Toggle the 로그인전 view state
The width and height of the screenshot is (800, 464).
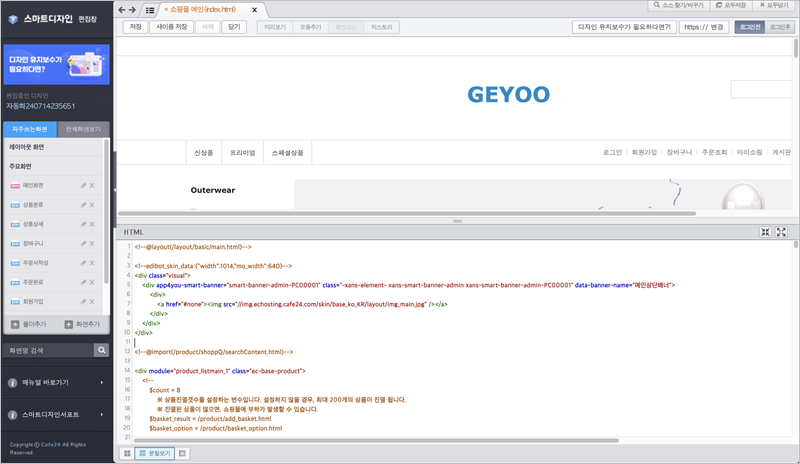pyautogui.click(x=750, y=27)
